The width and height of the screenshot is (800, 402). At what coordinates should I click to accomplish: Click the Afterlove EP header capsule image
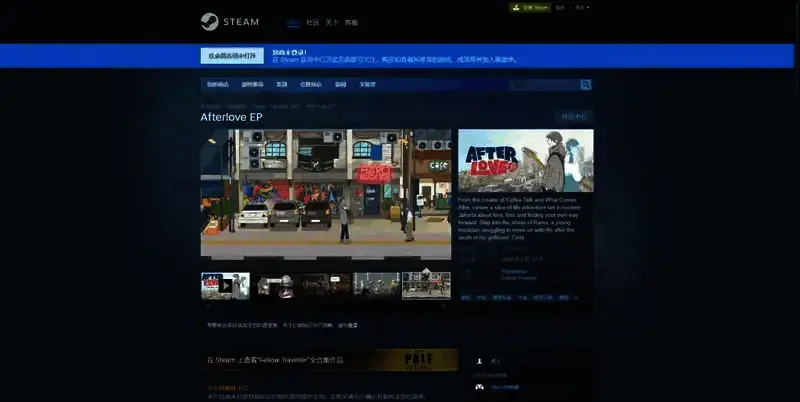tap(525, 161)
